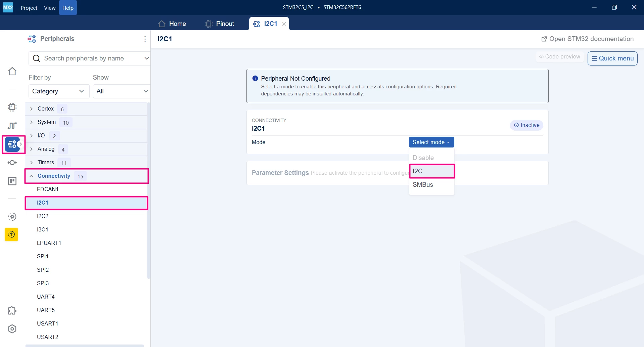This screenshot has width=644, height=347.
Task: Open the Show All dropdown
Action: (x=122, y=91)
